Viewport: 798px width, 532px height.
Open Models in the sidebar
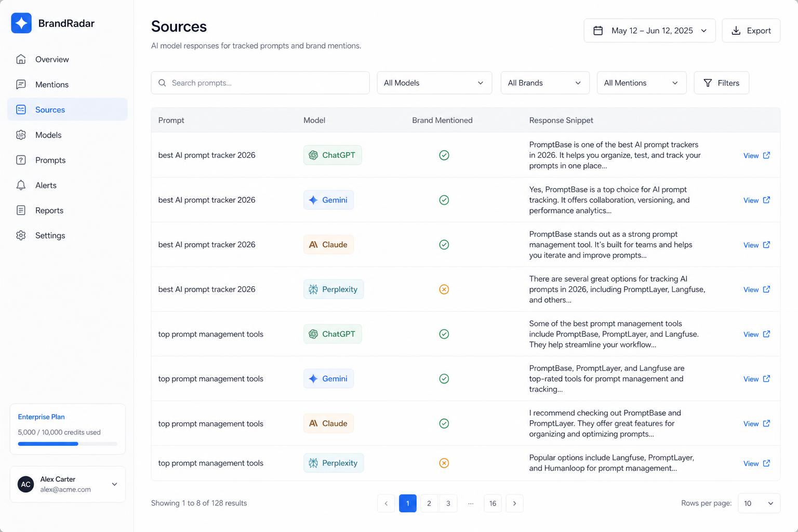[68, 135]
